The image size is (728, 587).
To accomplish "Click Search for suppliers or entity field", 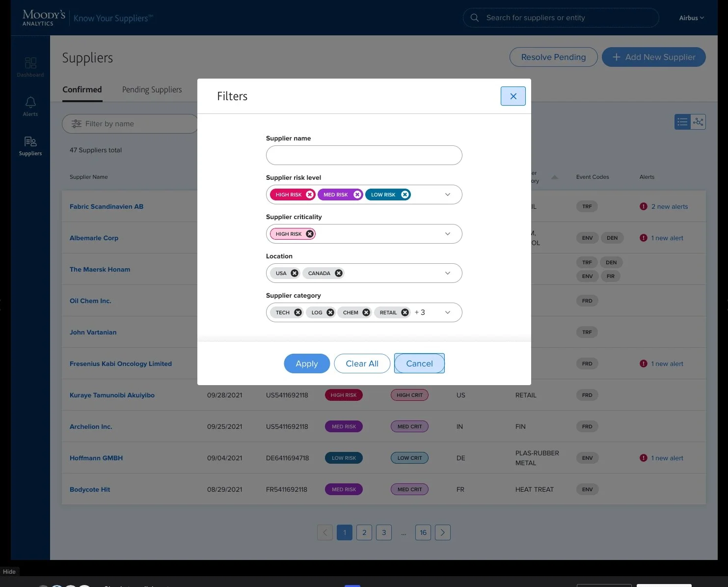I will [x=561, y=18].
